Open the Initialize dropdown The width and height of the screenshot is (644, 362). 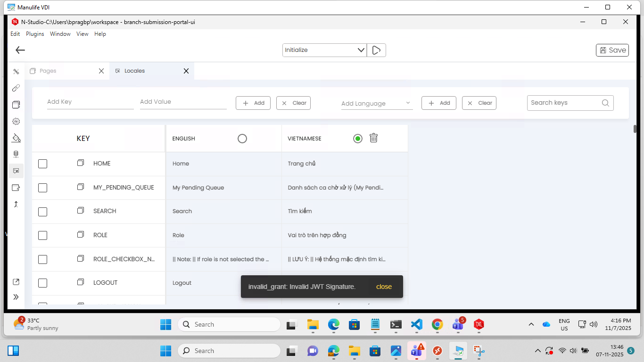coord(324,50)
